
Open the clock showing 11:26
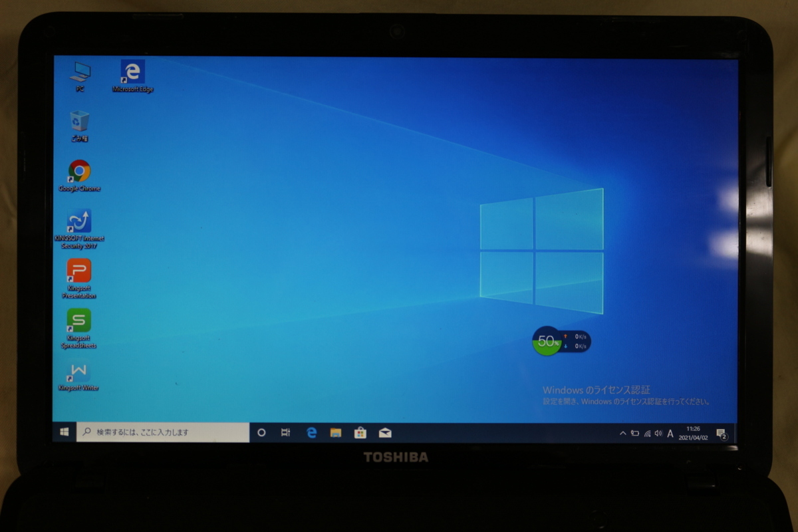tap(693, 433)
